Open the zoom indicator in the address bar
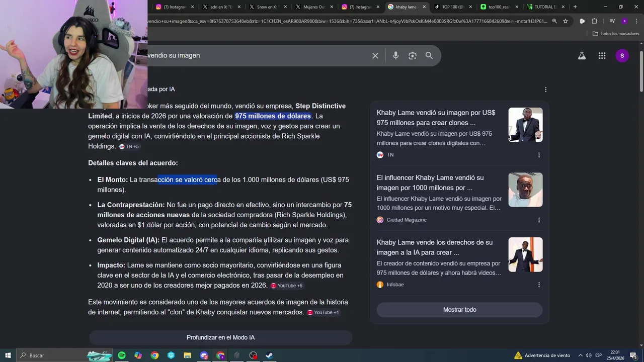Screen dimensions: 644x362 554,21
